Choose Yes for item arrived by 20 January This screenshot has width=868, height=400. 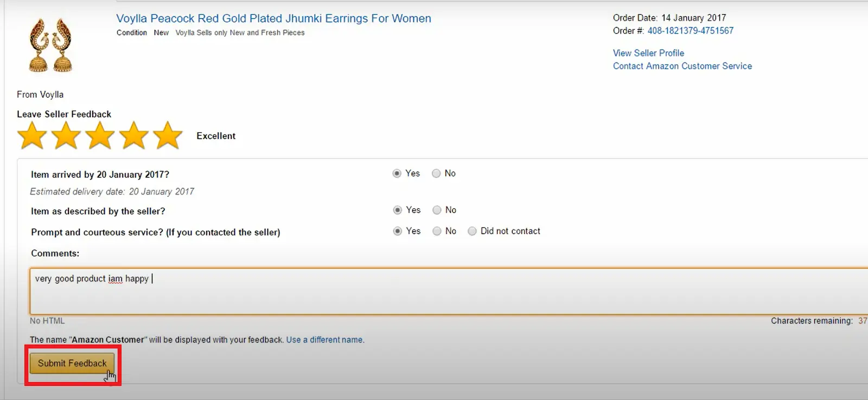click(397, 174)
